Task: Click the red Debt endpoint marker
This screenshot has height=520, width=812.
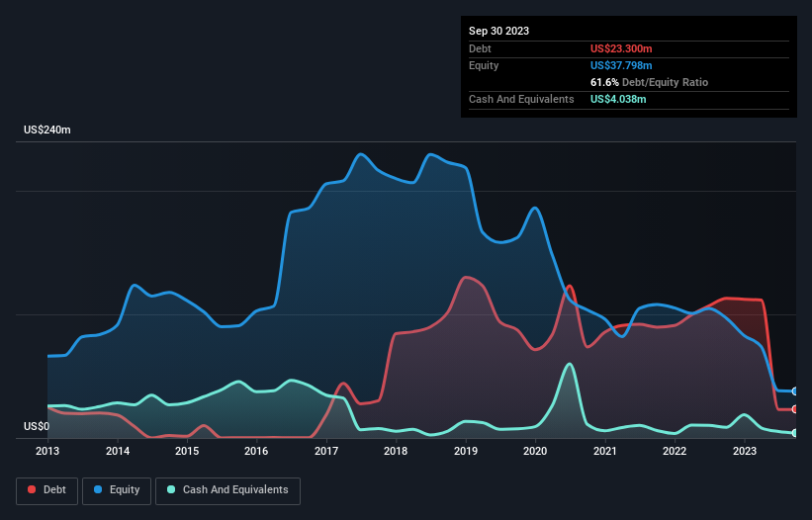Action: 795,409
